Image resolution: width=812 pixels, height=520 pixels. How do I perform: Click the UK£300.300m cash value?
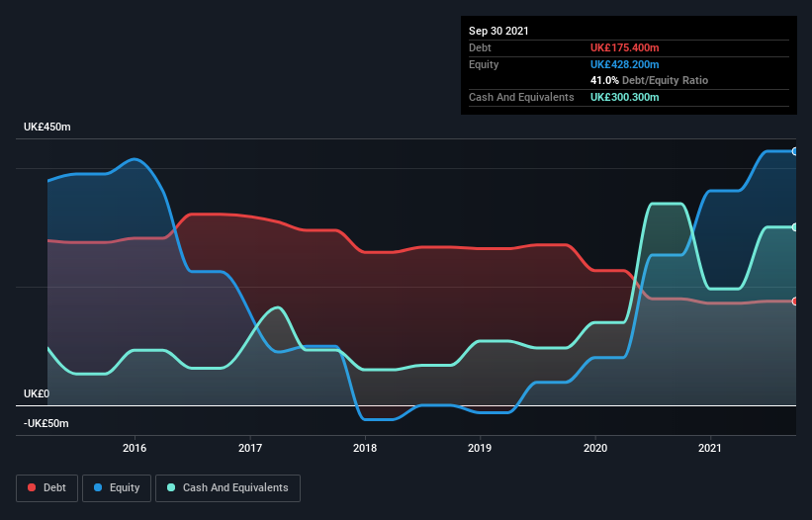click(624, 97)
